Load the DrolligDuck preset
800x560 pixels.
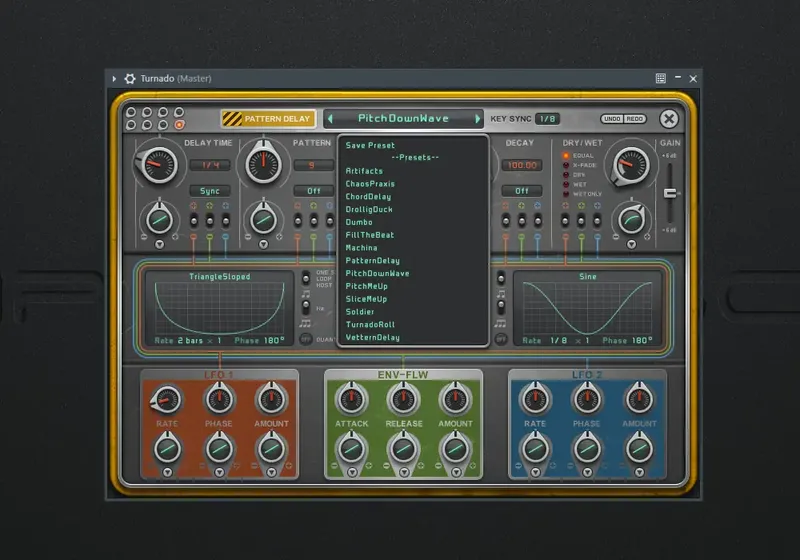(x=369, y=209)
